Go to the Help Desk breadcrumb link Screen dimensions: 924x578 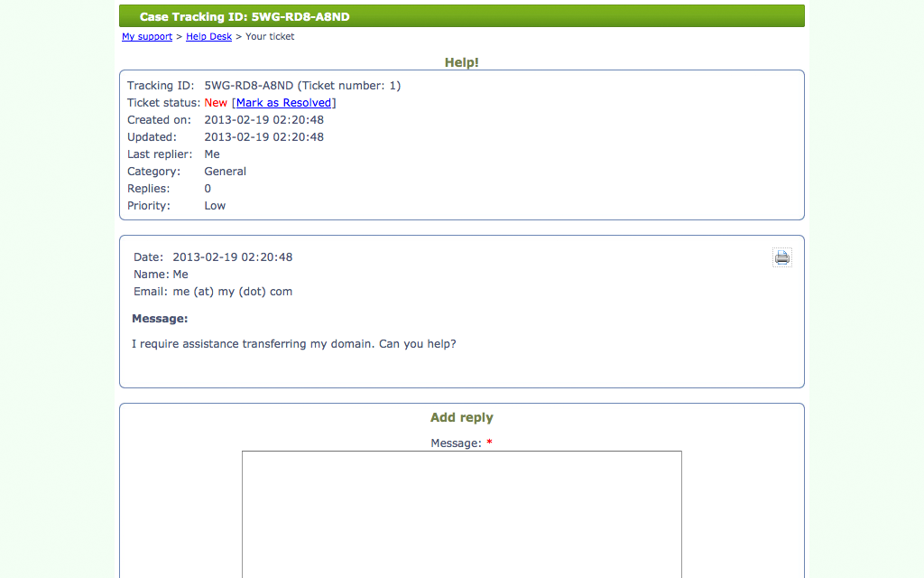(x=208, y=37)
